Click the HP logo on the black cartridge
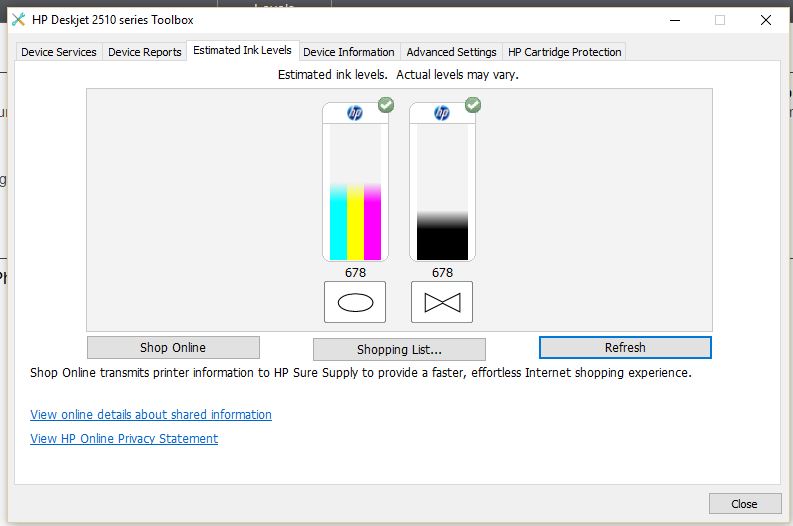The width and height of the screenshot is (793, 526). click(x=442, y=113)
